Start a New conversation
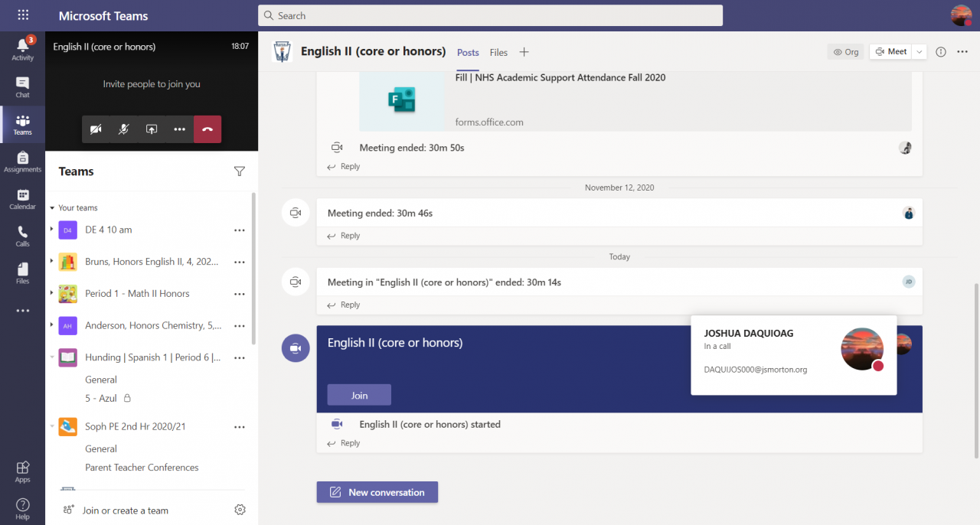Image resolution: width=980 pixels, height=525 pixels. pos(377,492)
